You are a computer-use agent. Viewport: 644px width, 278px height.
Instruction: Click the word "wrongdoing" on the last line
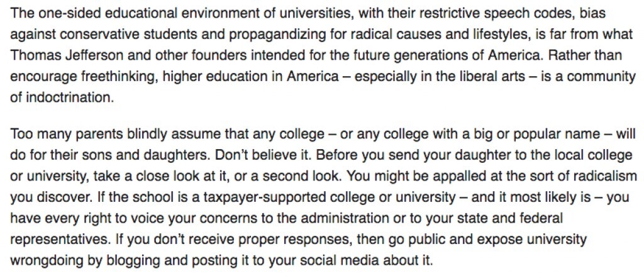(x=47, y=261)
